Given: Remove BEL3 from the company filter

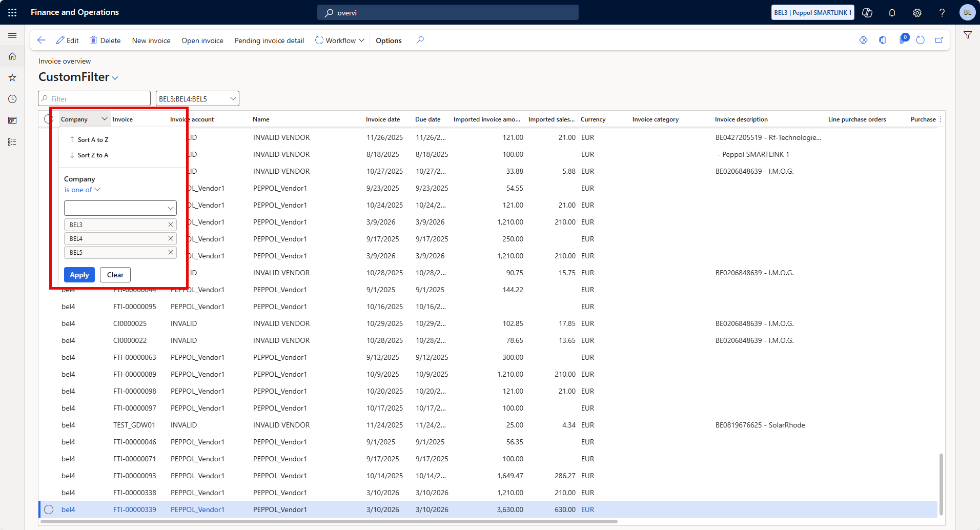Looking at the screenshot, I should 171,225.
